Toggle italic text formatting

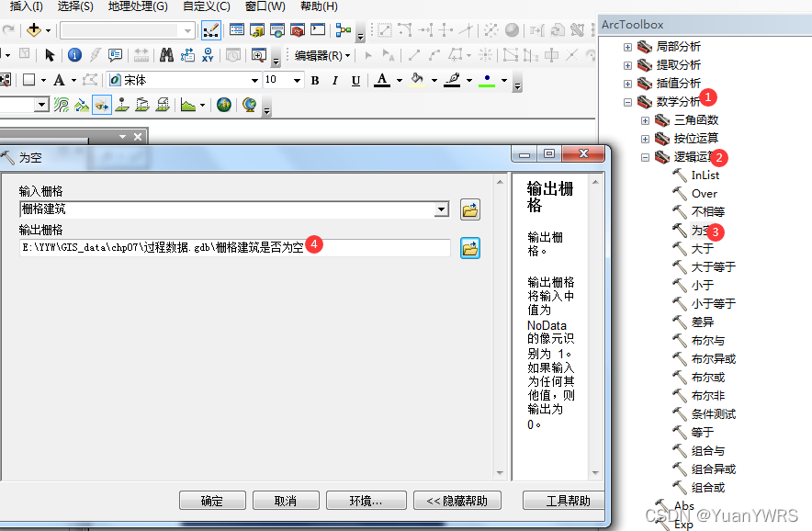tap(334, 79)
